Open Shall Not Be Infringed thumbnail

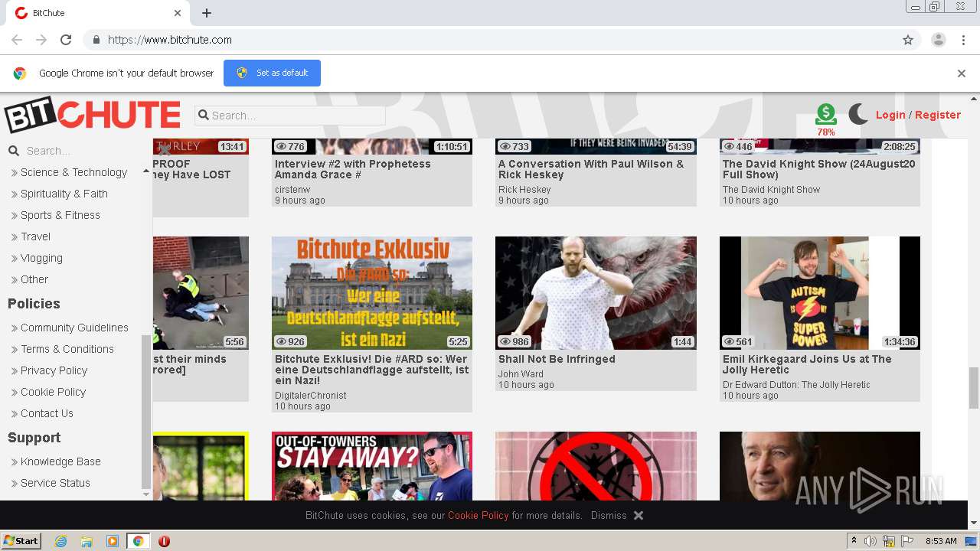(x=596, y=293)
